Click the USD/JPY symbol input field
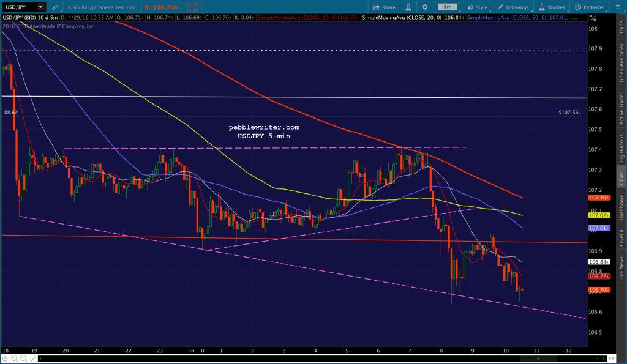Screen dimensions: 627x364 [20, 7]
